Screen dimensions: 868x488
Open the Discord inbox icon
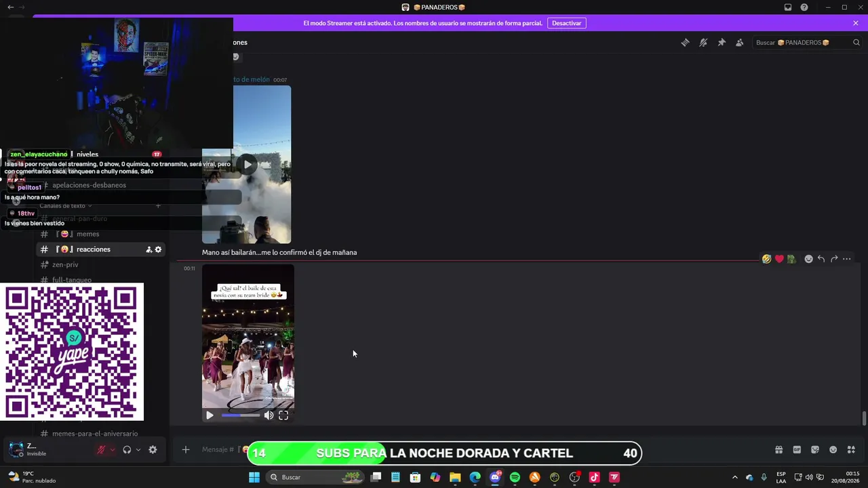tap(788, 7)
